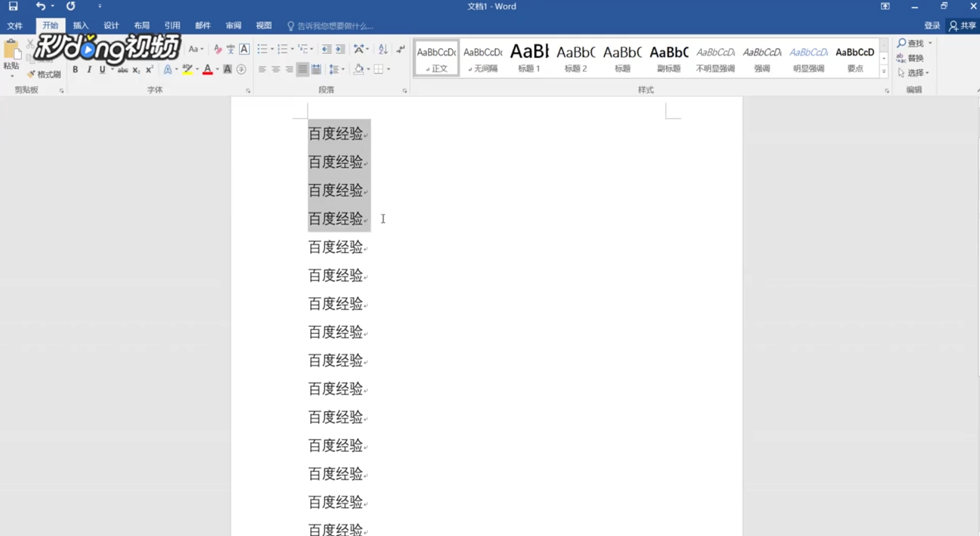Switch to the 引用 (References) tab
Screen dimensions: 980x536
[x=172, y=26]
